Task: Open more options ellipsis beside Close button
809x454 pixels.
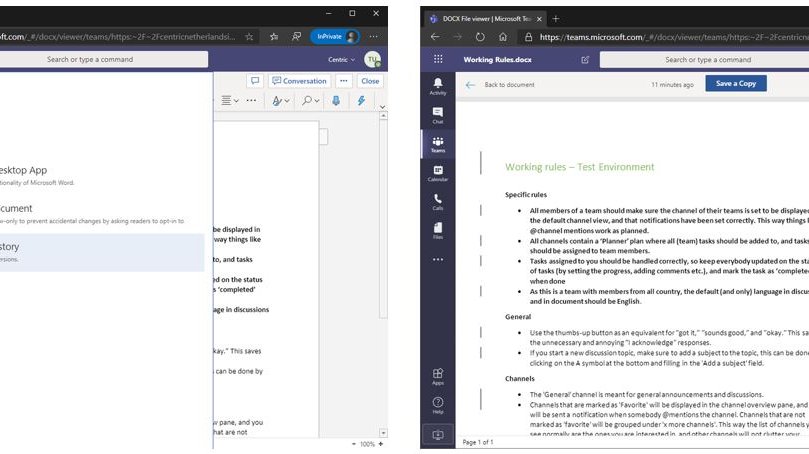Action: click(x=344, y=81)
